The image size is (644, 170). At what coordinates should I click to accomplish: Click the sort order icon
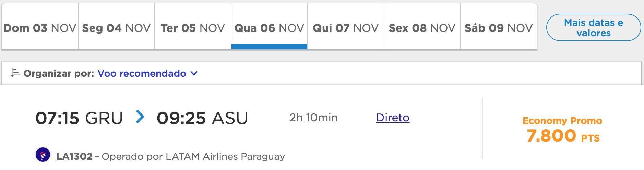15,73
